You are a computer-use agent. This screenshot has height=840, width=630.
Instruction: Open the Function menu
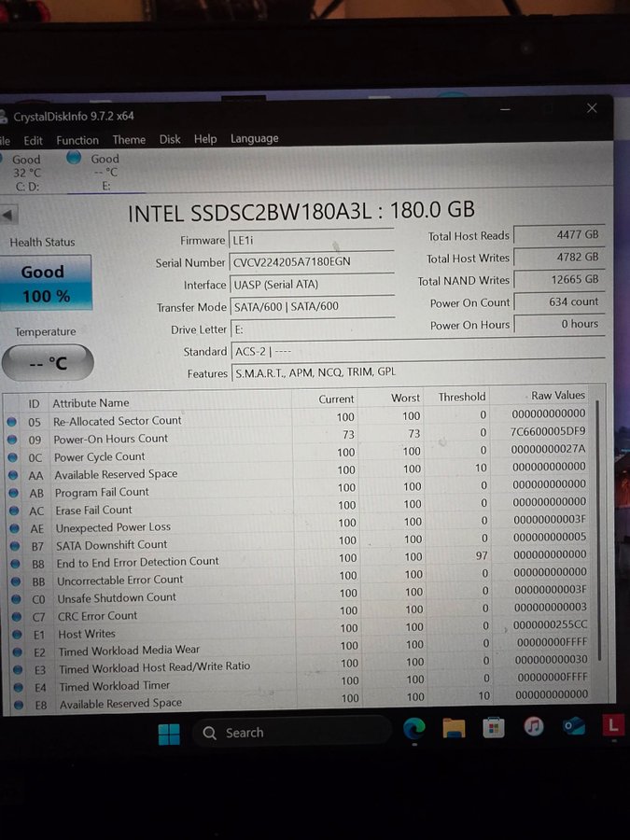77,140
